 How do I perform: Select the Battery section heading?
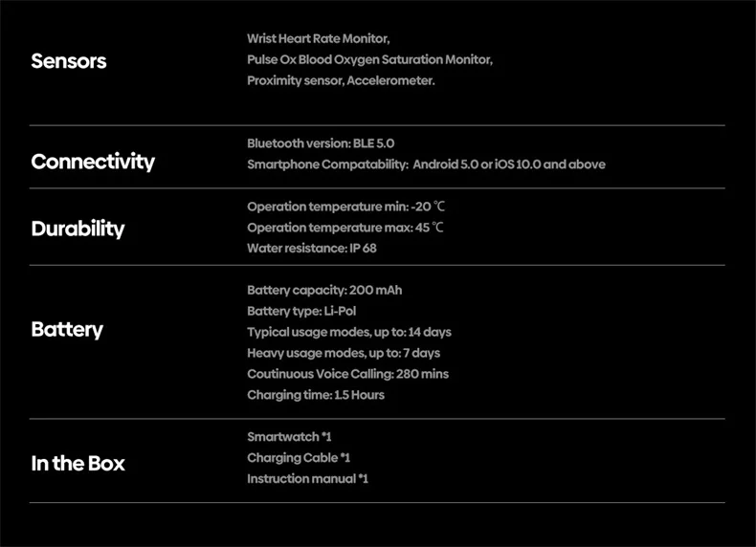coord(67,330)
